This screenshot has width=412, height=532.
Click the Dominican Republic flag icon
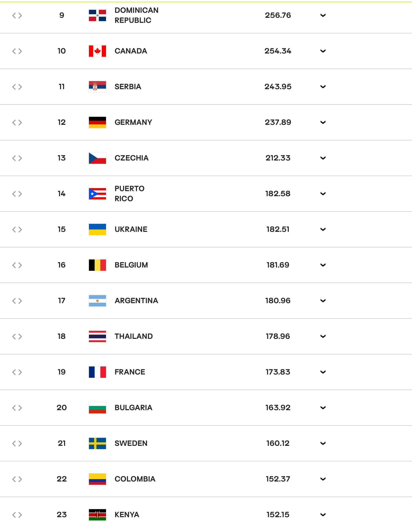97,15
